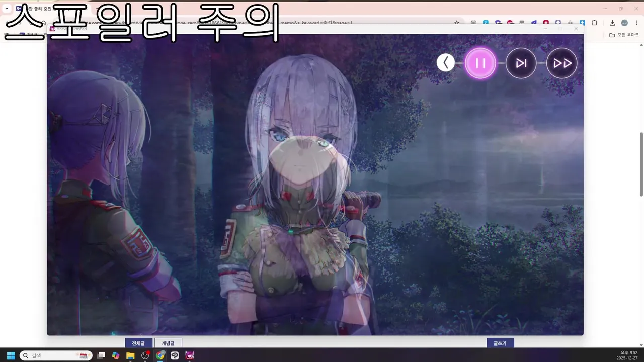
Task: Skip to next scene with the play-bar icon
Action: (521, 63)
